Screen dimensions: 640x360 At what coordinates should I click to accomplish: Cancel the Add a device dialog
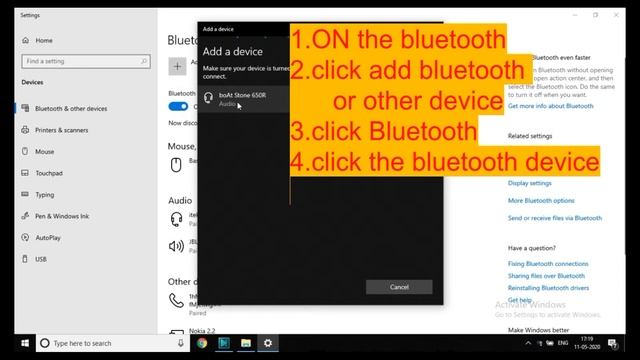(399, 287)
